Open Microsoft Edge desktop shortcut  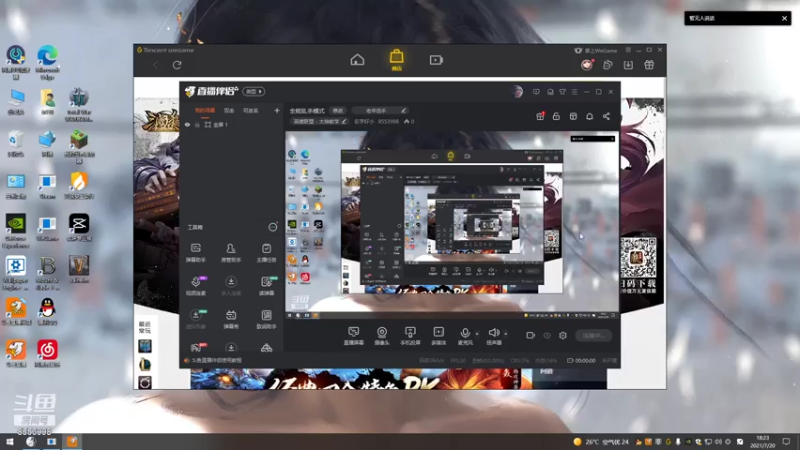pos(47,62)
